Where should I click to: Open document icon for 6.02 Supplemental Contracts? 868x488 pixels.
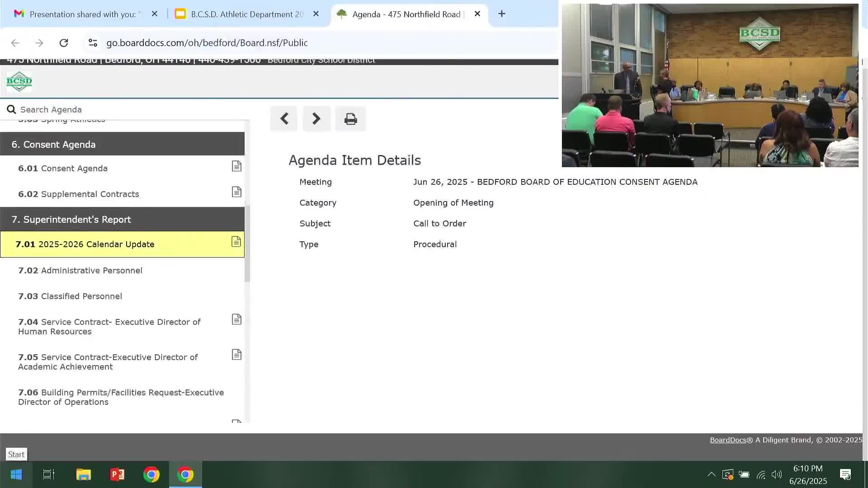click(236, 192)
